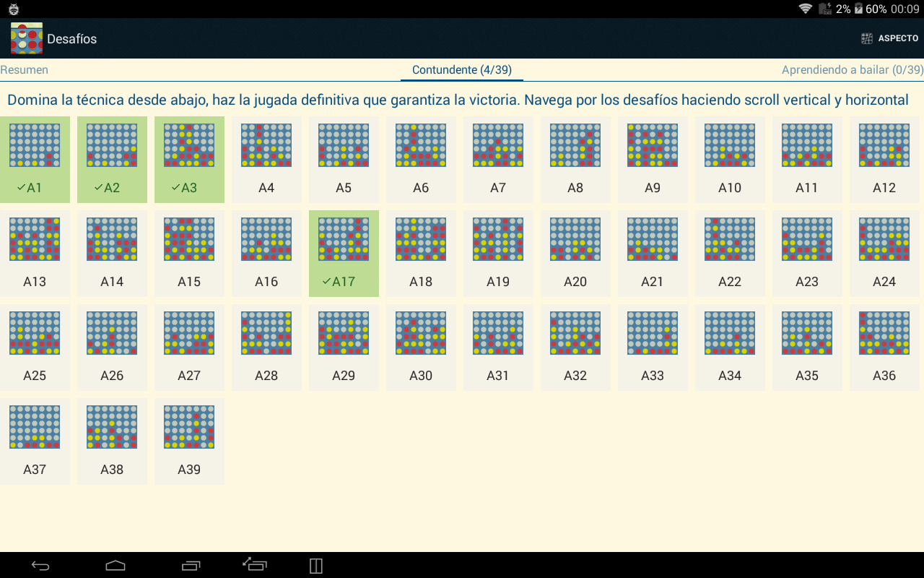
Task: Open challenge A7 board
Action: click(x=498, y=160)
